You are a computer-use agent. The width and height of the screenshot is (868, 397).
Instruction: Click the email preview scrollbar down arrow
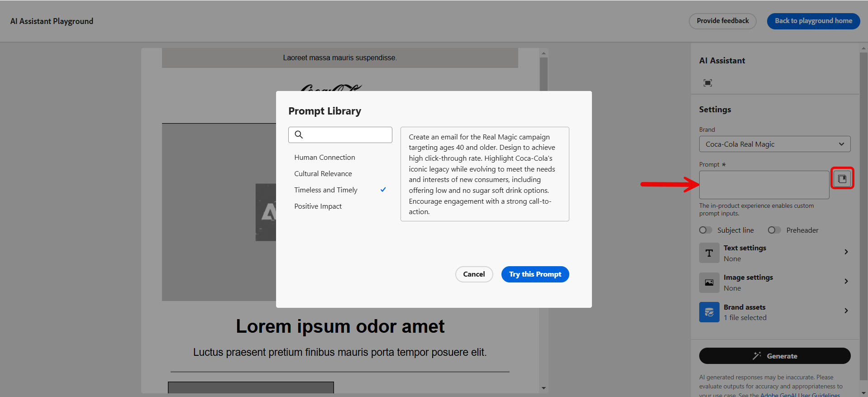pyautogui.click(x=544, y=388)
